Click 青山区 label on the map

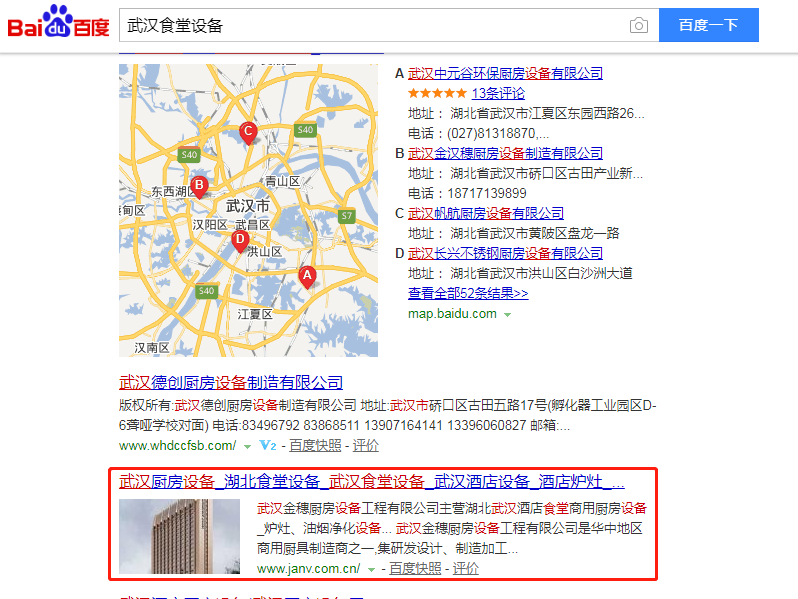[x=282, y=181]
